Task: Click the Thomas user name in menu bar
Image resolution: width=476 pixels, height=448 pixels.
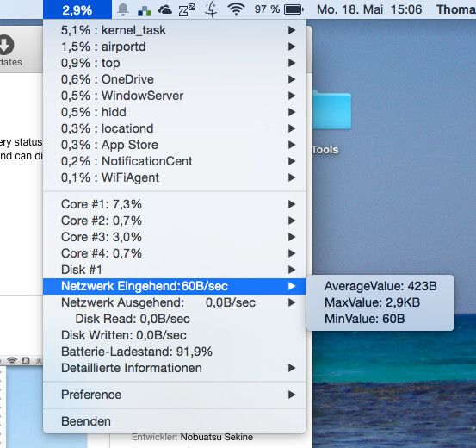Action: point(455,9)
